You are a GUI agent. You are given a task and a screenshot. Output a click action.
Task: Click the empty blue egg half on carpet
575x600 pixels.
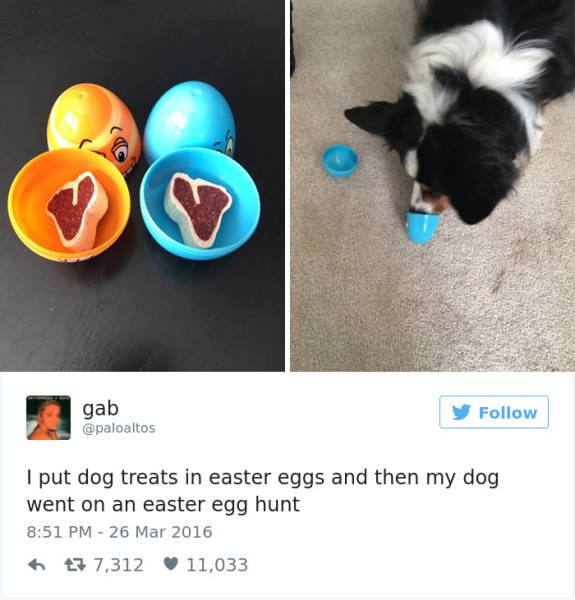point(340,161)
